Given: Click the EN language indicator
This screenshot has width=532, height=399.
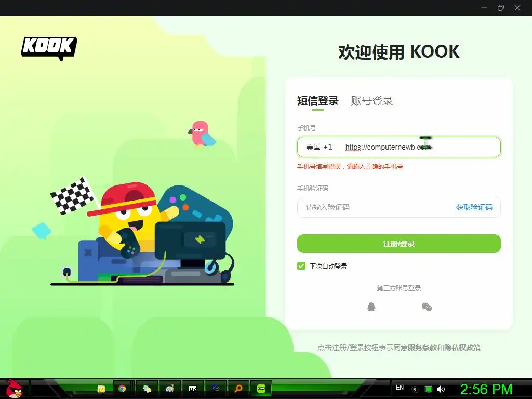Looking at the screenshot, I should pos(400,388).
